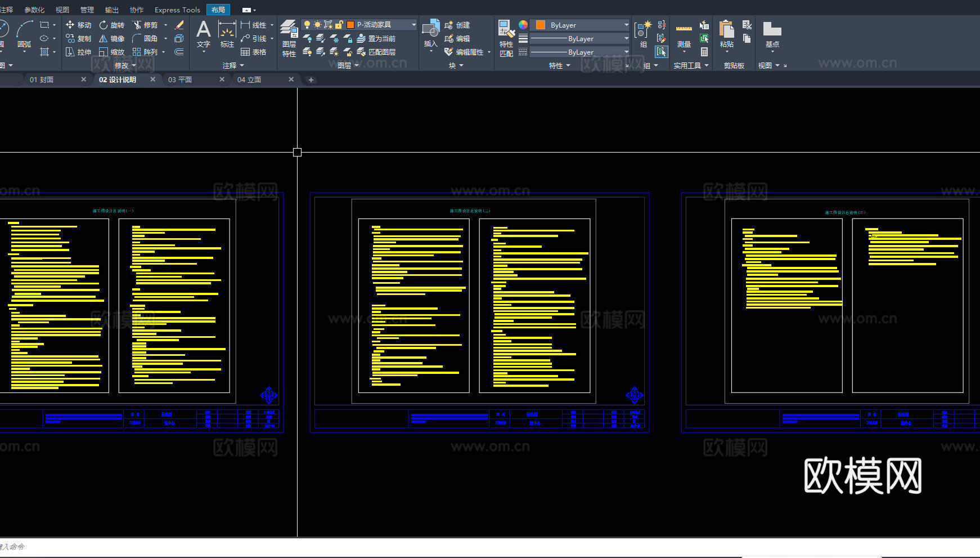The width and height of the screenshot is (980, 558).
Task: Select the Stretch (拉伸) tool
Action: (78, 52)
